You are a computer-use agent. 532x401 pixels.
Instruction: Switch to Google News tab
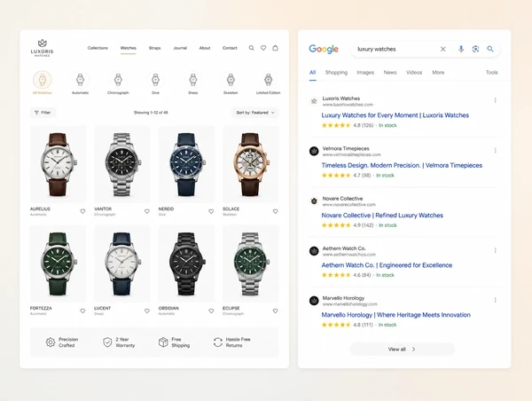390,73
